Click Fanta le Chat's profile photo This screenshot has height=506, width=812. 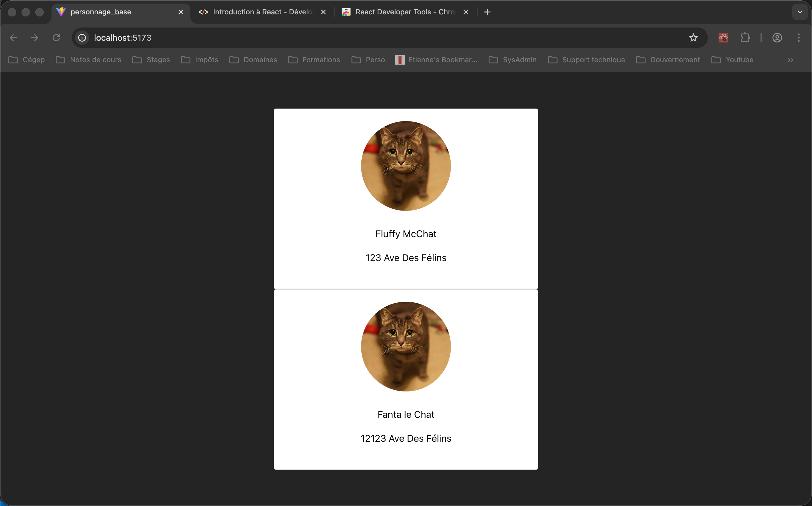tap(406, 346)
